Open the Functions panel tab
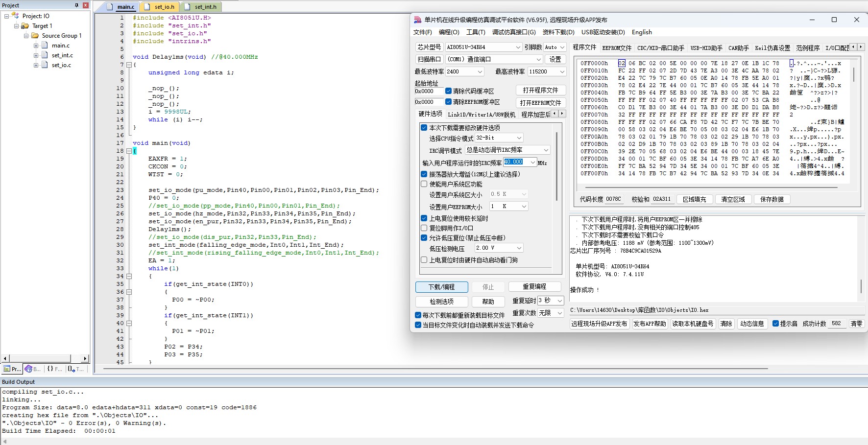This screenshot has height=445, width=868. click(x=54, y=369)
